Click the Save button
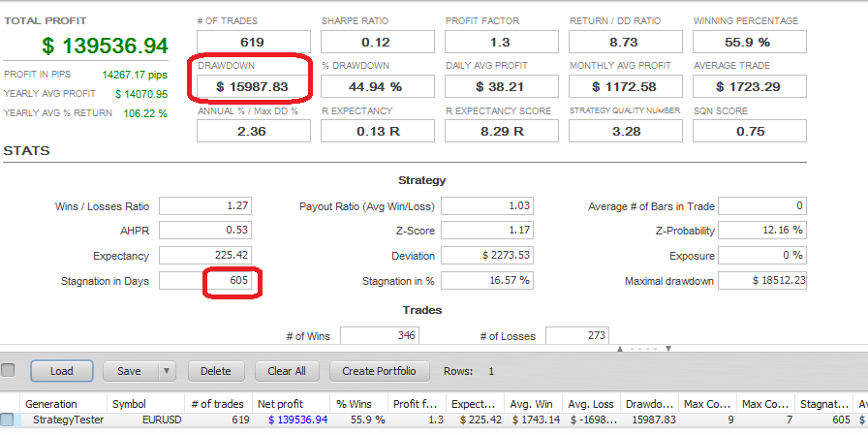The image size is (868, 435). [130, 371]
